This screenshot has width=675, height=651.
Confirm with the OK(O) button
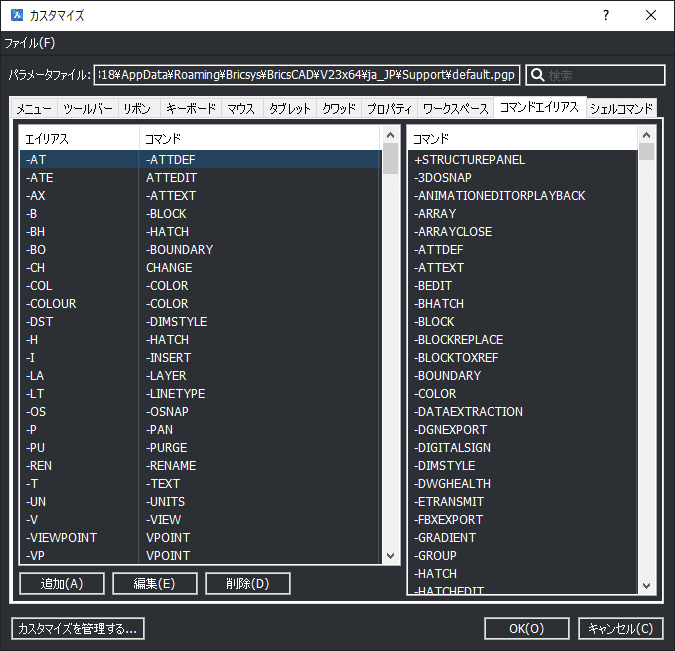[x=526, y=629]
